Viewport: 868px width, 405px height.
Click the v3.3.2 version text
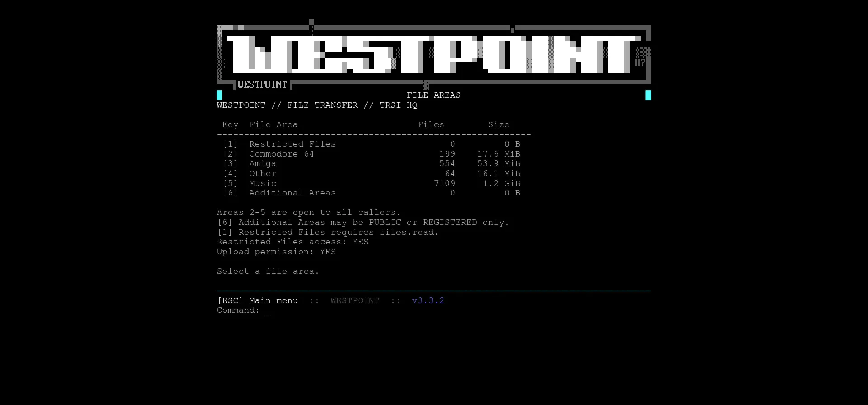[428, 300]
